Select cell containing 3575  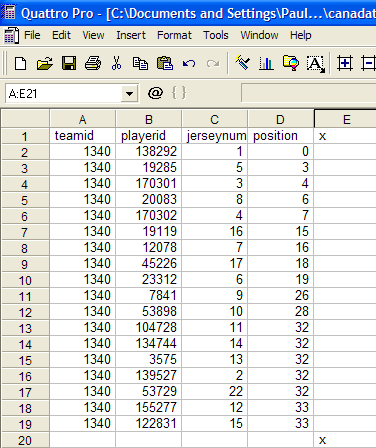pos(149,360)
